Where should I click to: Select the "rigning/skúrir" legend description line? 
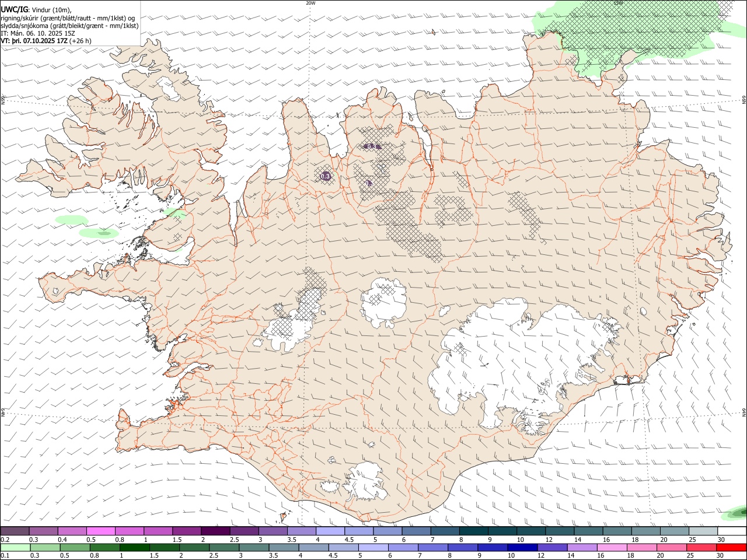coord(68,18)
